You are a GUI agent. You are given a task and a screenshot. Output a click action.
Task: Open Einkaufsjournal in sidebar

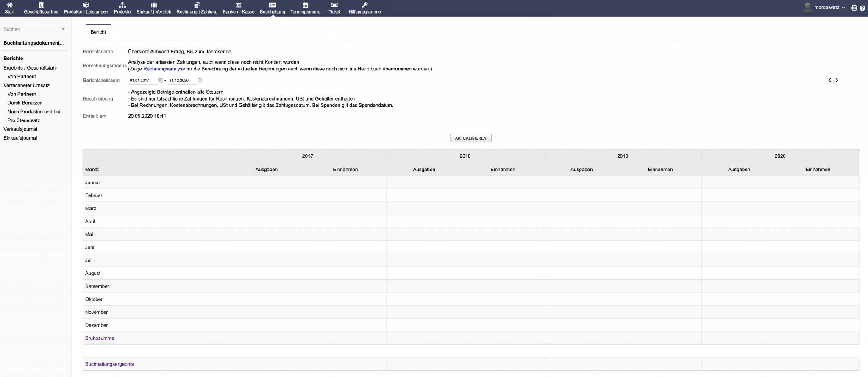tap(20, 138)
